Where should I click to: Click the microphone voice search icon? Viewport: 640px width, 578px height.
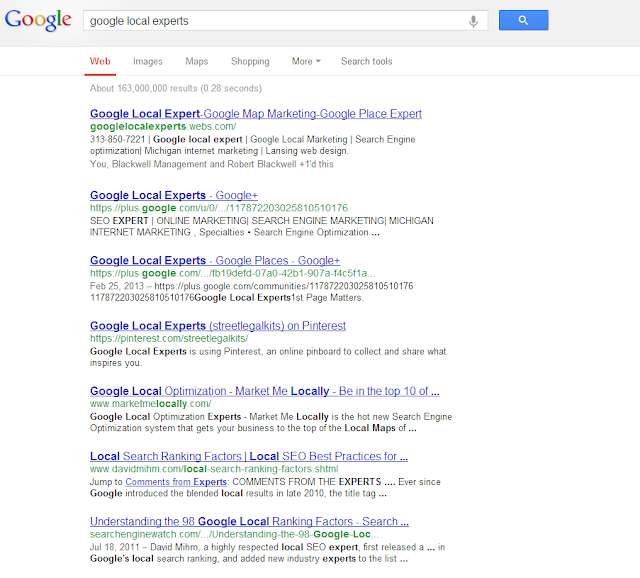[473, 21]
